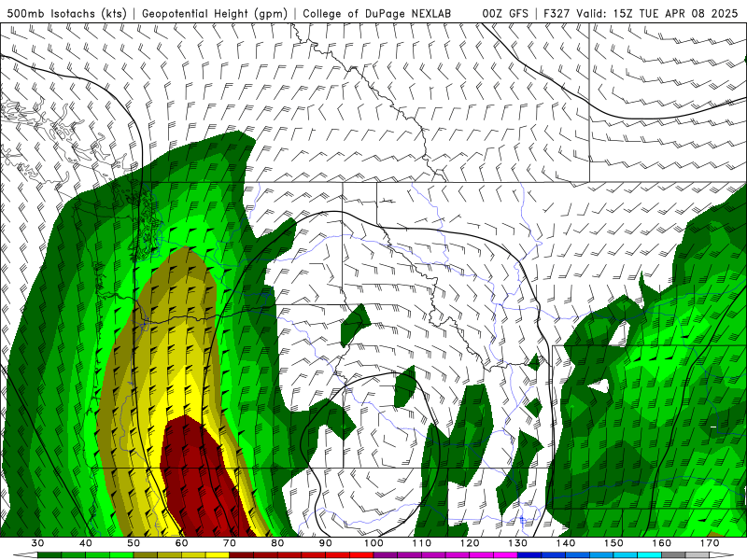Click the dark green swatch beginning at 30 kts
This screenshot has height=560, width=747.
click(x=49, y=555)
